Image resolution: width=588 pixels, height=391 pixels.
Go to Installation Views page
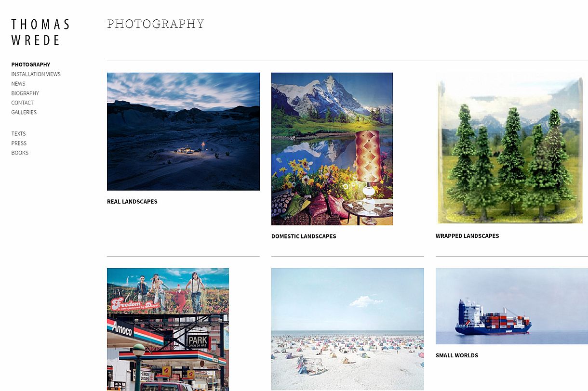[36, 74]
